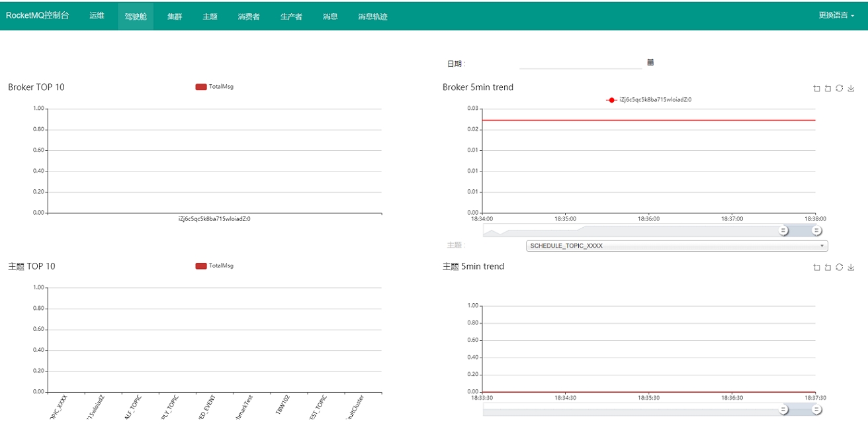
Task: Click right zoom handle on Broker trend slider
Action: (x=817, y=230)
